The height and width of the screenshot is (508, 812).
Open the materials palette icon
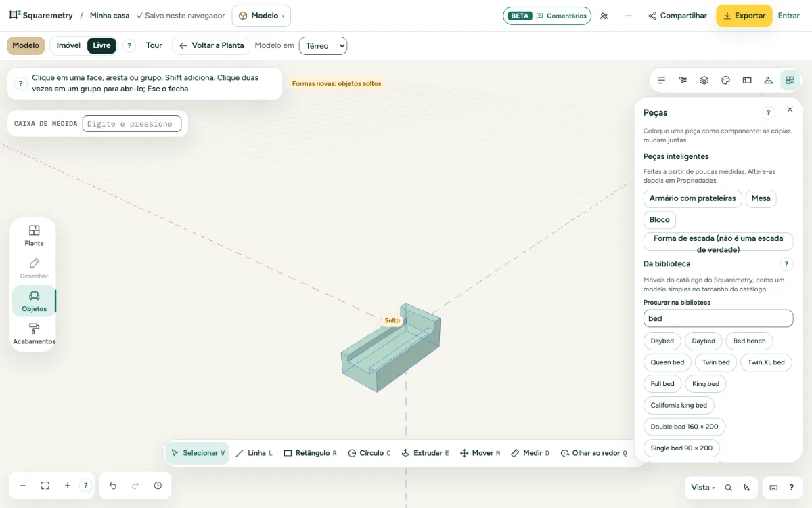coord(725,80)
